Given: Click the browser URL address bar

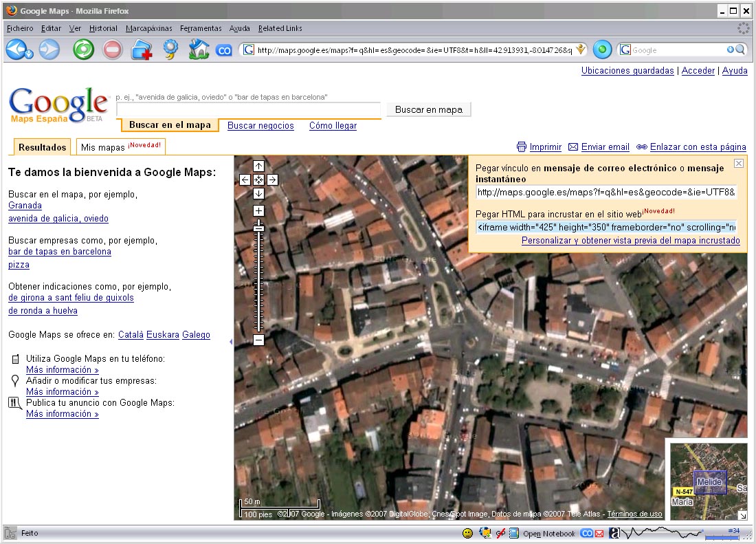Looking at the screenshot, I should (414, 50).
